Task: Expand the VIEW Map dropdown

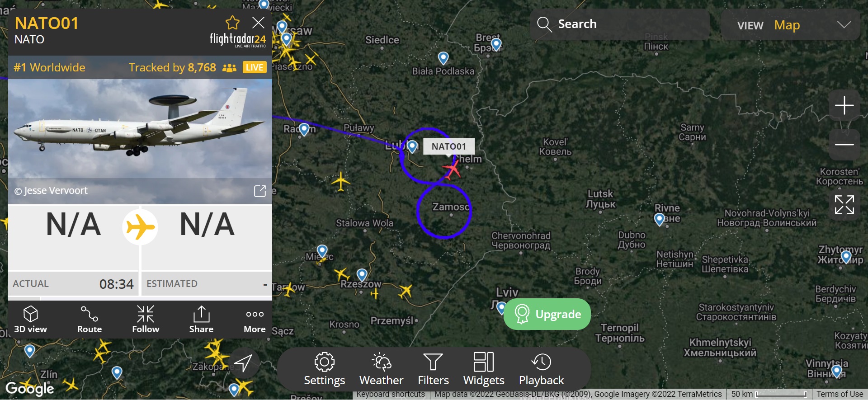Action: [x=791, y=25]
